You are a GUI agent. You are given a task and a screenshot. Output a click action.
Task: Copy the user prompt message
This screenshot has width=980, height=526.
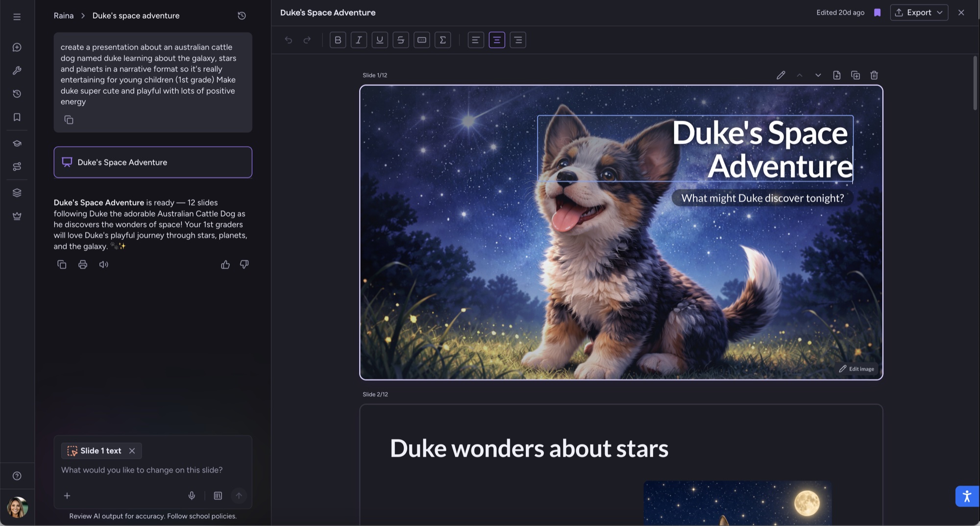69,120
